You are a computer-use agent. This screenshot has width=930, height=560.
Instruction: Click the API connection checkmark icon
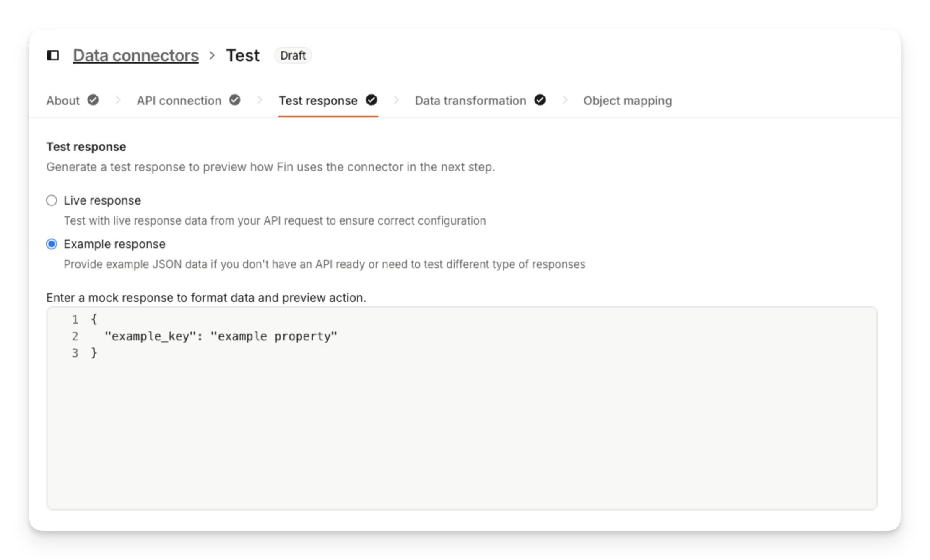coord(235,100)
